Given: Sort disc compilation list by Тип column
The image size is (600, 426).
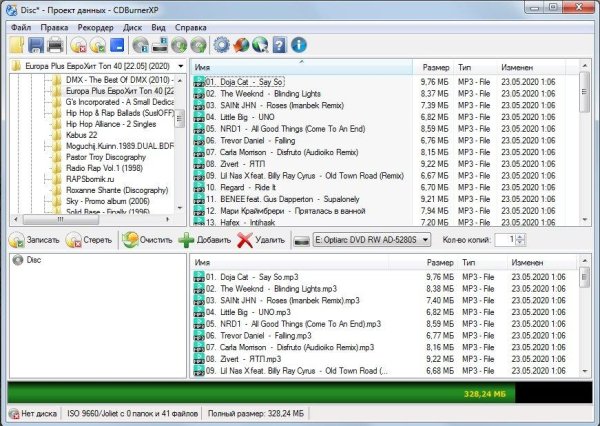Looking at the screenshot, I should coord(483,263).
